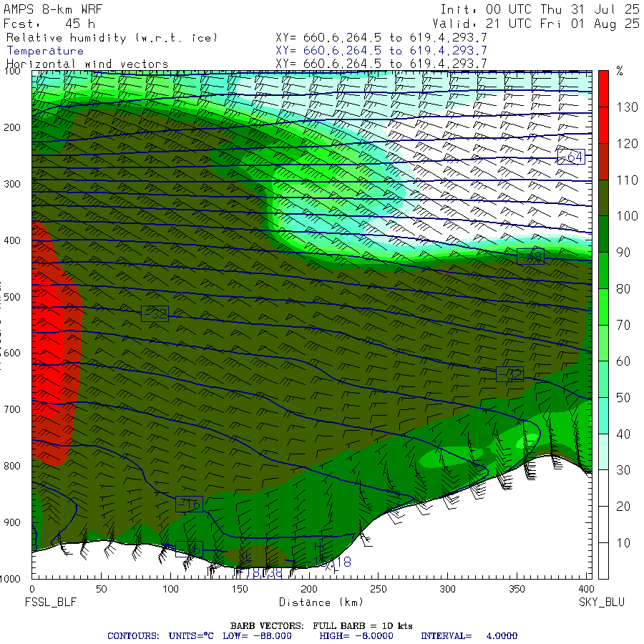Viewport: 644px width, 644px height.
Task: Select the 'Fcst: 45 h' forecast hour text
Action: tap(49, 24)
